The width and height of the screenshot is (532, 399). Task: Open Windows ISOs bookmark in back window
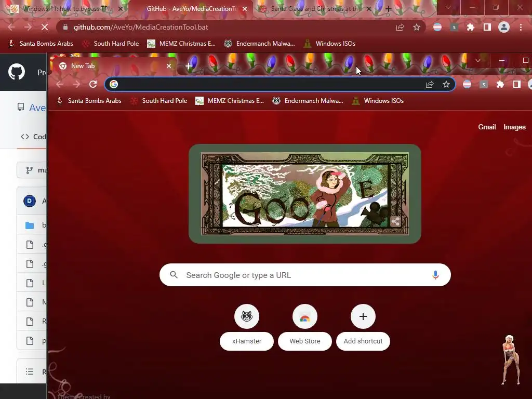(x=329, y=44)
